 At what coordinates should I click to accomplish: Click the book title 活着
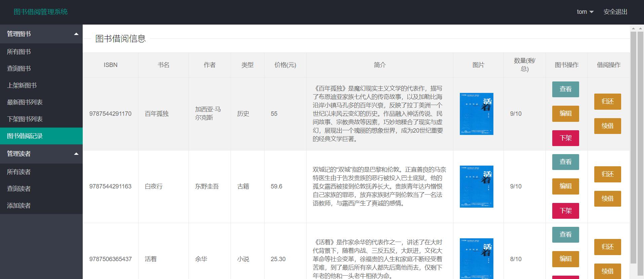151,259
